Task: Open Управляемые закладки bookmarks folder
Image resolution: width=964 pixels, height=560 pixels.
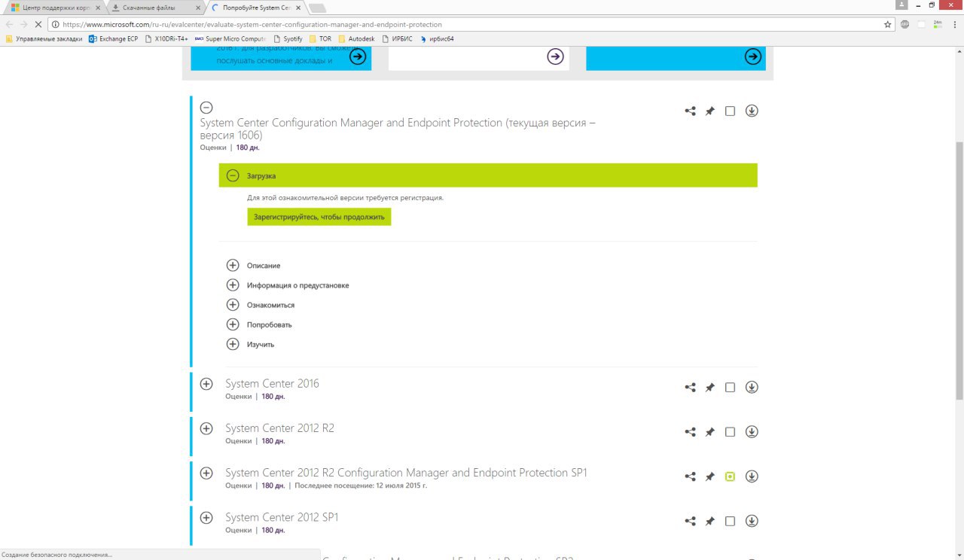Action: pyautogui.click(x=44, y=38)
